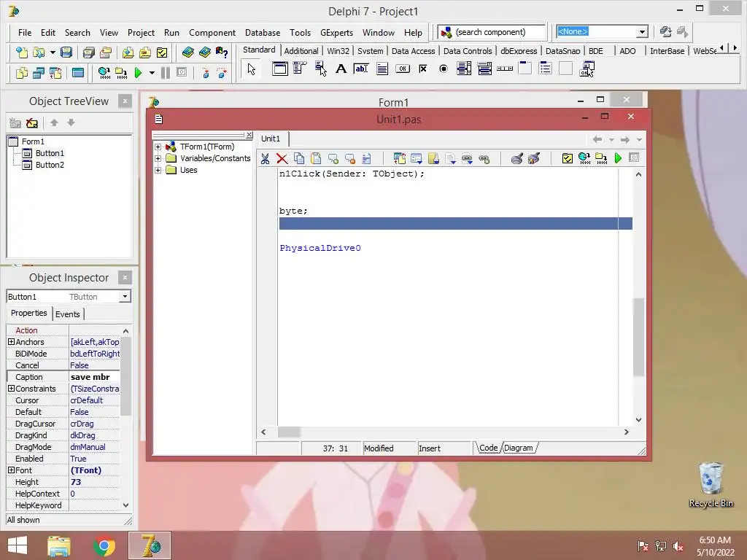The image size is (747, 560).
Task: Expand the Constraints property
Action: point(11,389)
